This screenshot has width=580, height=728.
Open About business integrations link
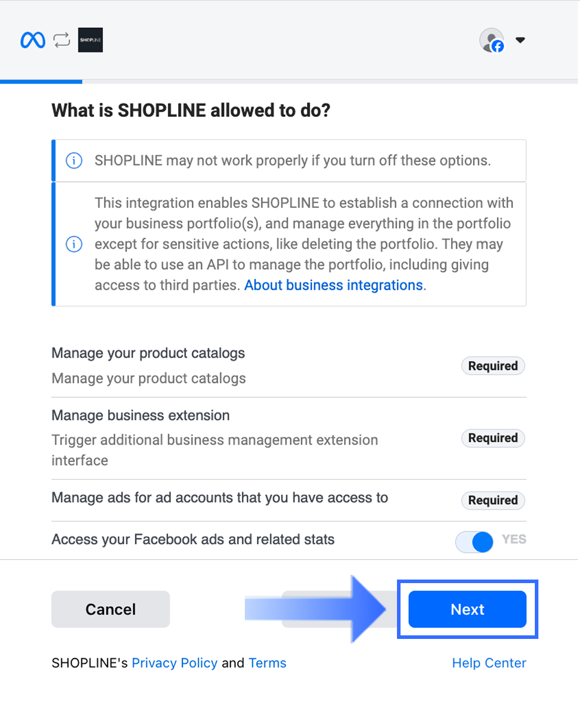tap(333, 285)
